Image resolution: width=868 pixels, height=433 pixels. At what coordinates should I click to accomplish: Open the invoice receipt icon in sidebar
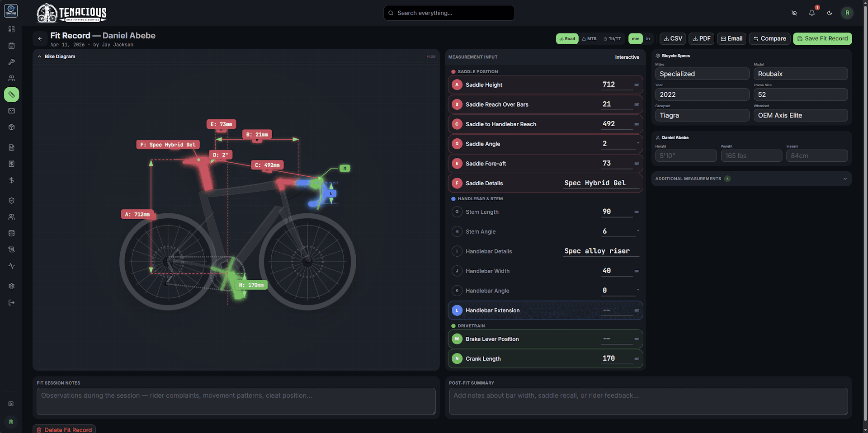click(11, 164)
